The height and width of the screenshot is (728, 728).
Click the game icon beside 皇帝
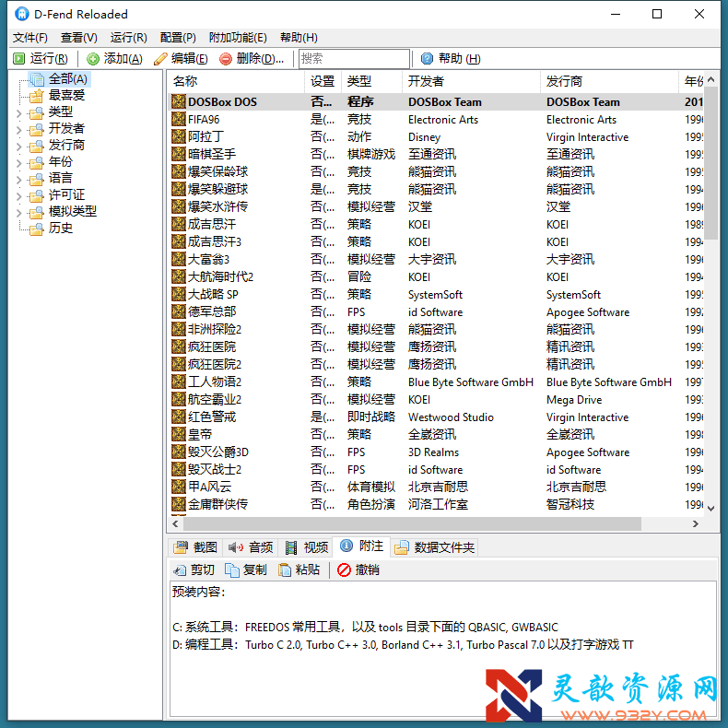[x=179, y=434]
